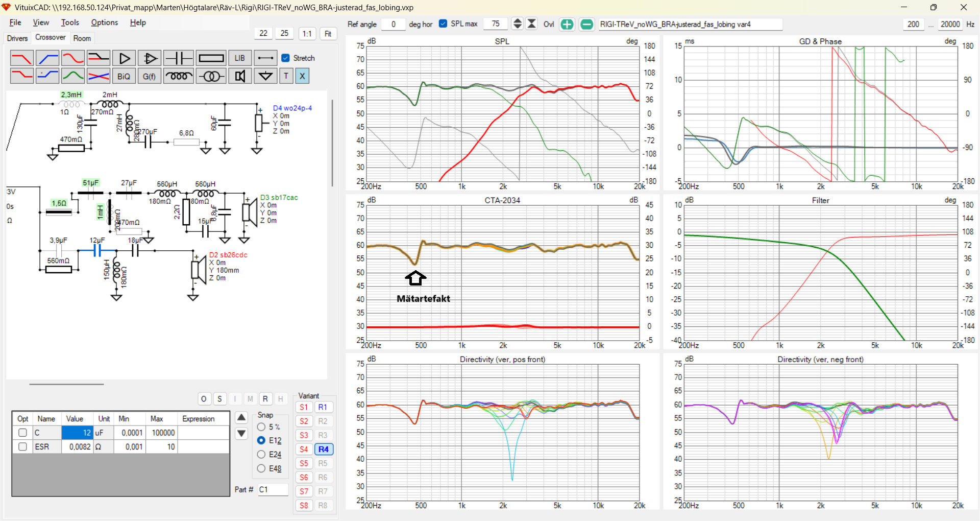Select the 5 % snap option

(x=261, y=427)
